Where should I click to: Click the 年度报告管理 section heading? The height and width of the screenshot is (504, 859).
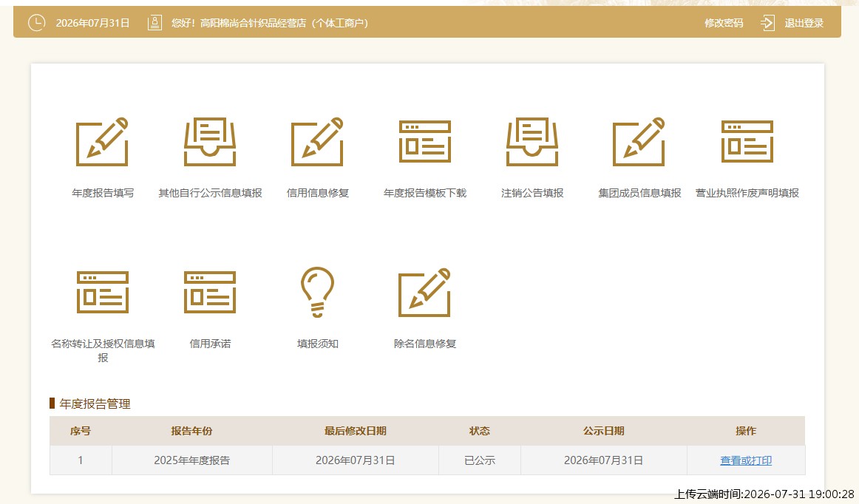[x=95, y=403]
